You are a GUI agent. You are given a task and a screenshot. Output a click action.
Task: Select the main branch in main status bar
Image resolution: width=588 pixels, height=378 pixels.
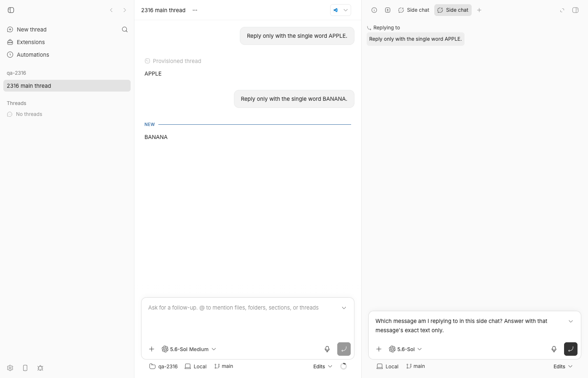click(x=224, y=366)
